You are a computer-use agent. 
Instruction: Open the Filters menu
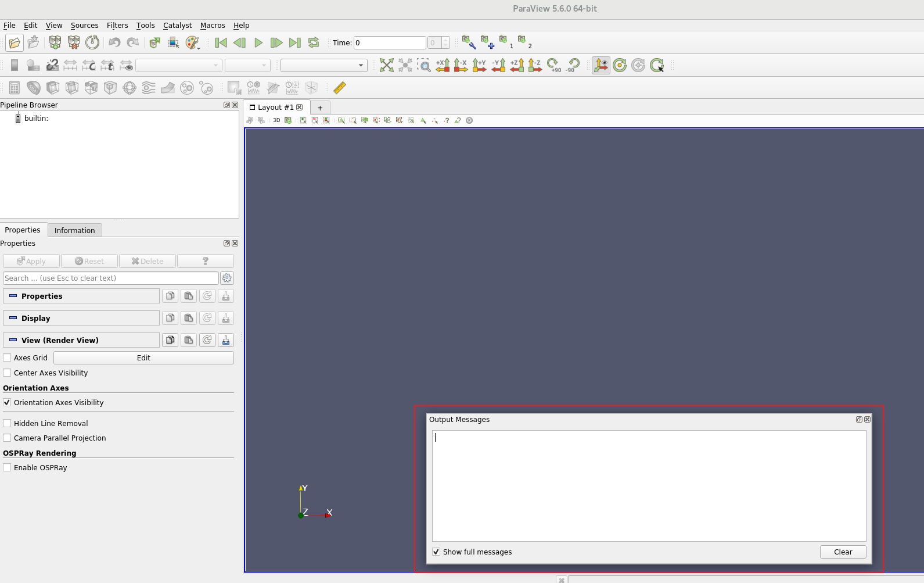(x=117, y=25)
